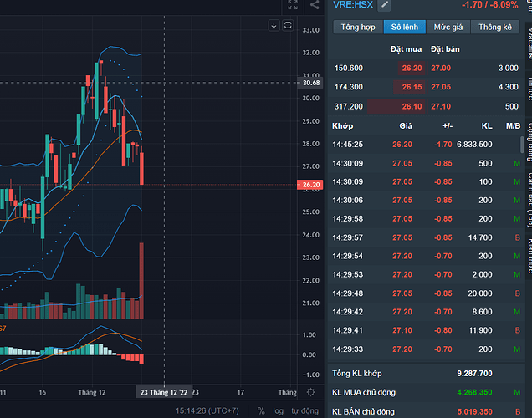Click the order list scrollbar thumb
The image size is (532, 418).
[523, 145]
